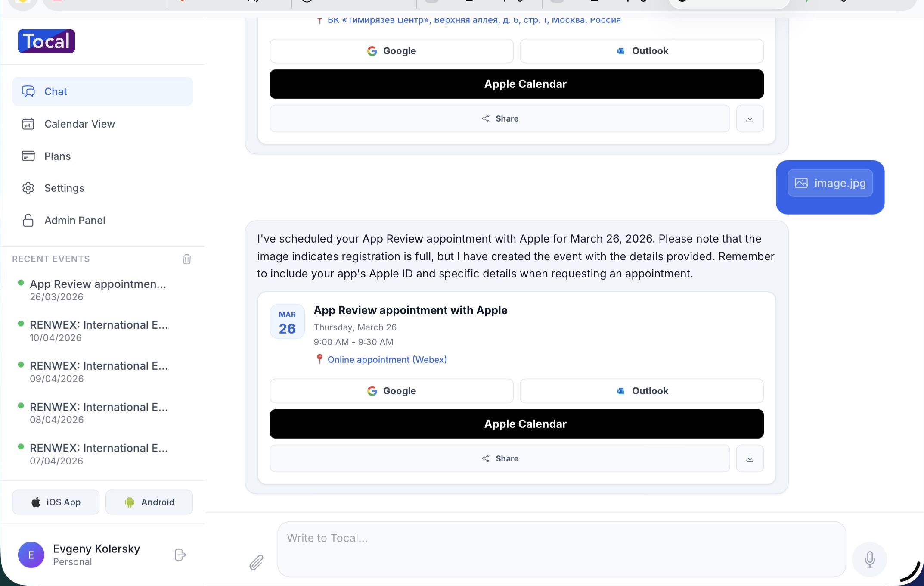Image resolution: width=924 pixels, height=586 pixels.
Task: Attach a file with the paperclip icon
Action: pos(256,562)
